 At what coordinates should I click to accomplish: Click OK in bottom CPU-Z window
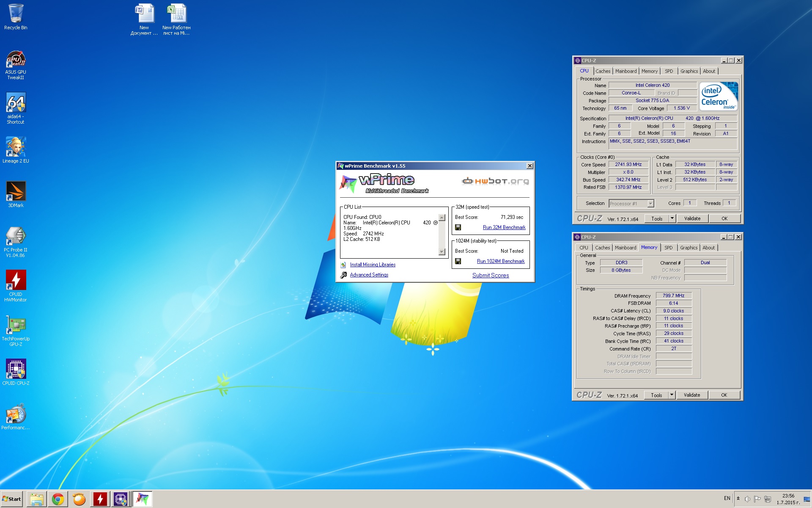724,395
